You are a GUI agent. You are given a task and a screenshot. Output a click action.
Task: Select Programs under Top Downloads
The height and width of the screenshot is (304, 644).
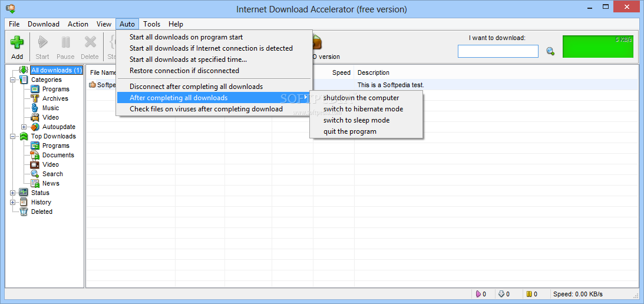tap(56, 146)
